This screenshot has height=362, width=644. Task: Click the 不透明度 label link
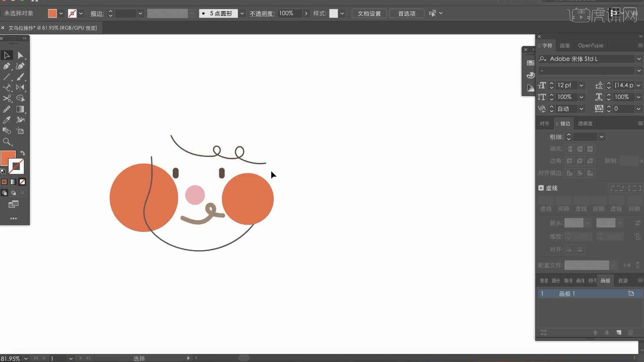pyautogui.click(x=262, y=13)
